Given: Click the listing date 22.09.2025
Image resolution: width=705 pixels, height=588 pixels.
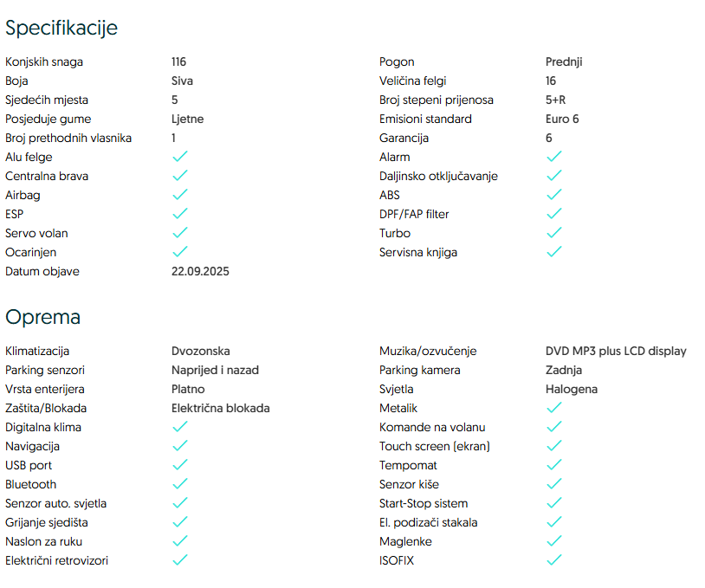Looking at the screenshot, I should [200, 271].
